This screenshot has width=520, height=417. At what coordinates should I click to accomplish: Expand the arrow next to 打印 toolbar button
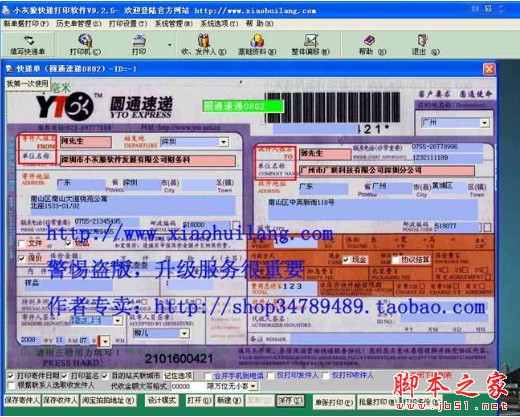tap(169, 45)
